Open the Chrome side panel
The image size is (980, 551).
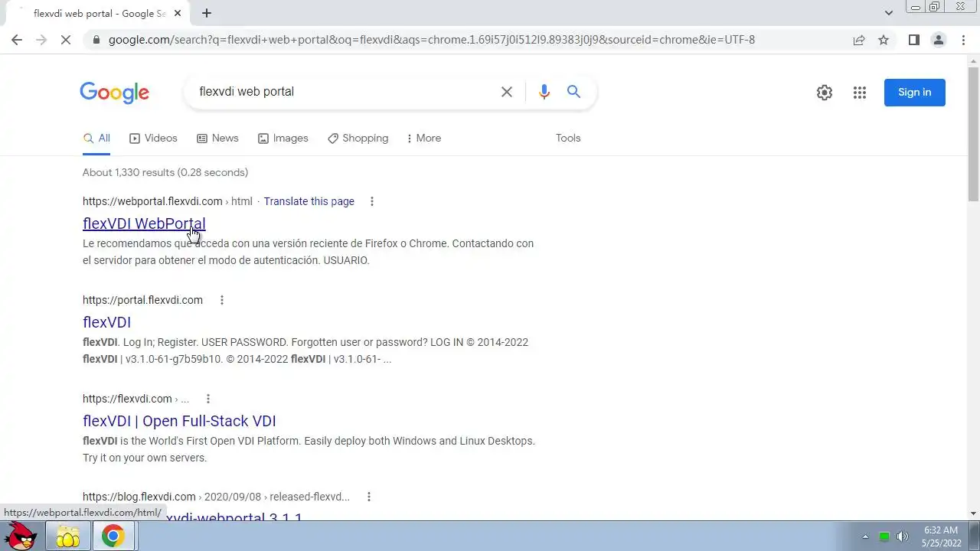point(913,40)
